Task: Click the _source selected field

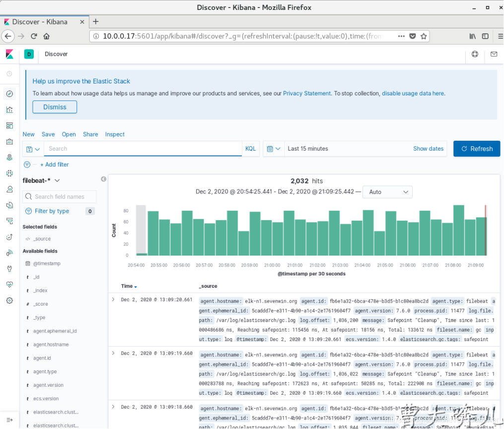Action: click(x=42, y=239)
